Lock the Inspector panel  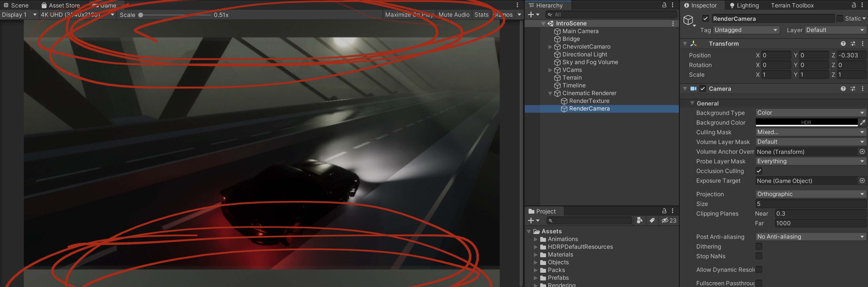point(854,5)
